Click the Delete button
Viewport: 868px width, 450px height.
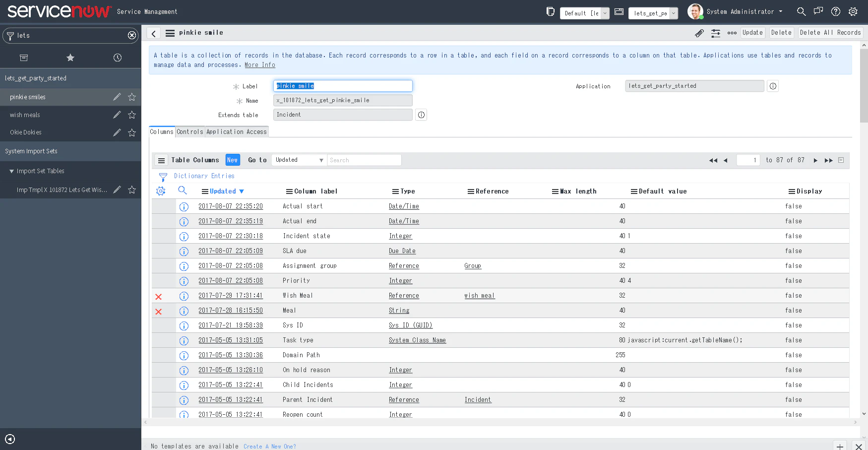[781, 33]
